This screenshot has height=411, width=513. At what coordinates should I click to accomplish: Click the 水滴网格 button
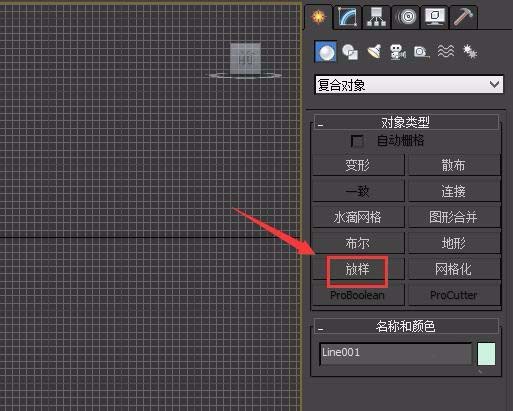(358, 217)
